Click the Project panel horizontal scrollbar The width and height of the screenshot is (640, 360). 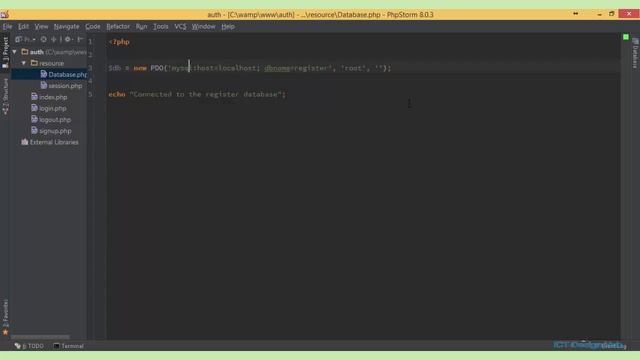40,337
